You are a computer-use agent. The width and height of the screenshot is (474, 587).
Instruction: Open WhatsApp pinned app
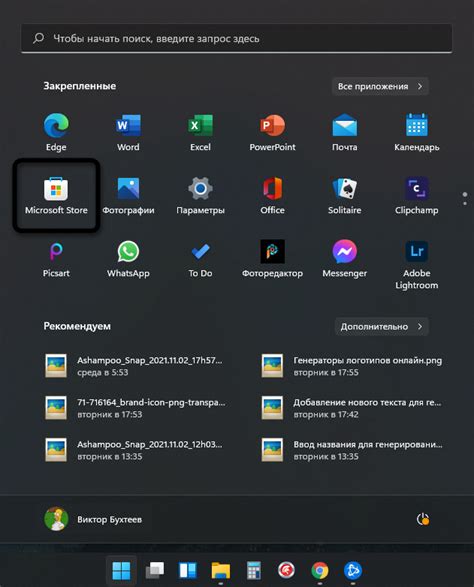pyautogui.click(x=128, y=259)
